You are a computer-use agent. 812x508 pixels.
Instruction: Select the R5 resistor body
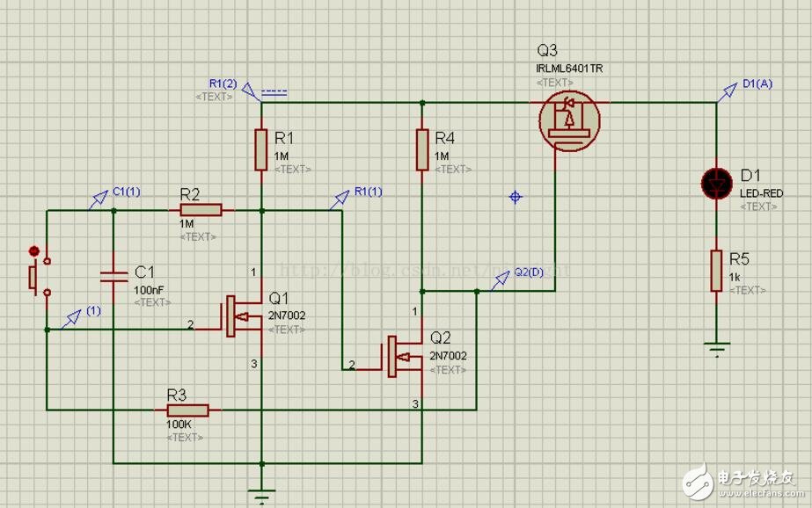(716, 271)
